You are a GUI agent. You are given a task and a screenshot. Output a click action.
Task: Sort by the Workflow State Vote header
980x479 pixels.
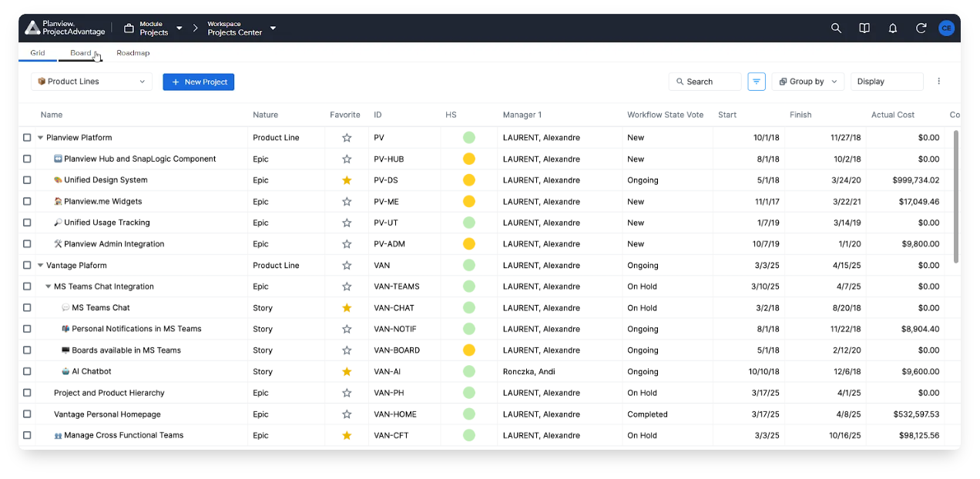point(666,115)
